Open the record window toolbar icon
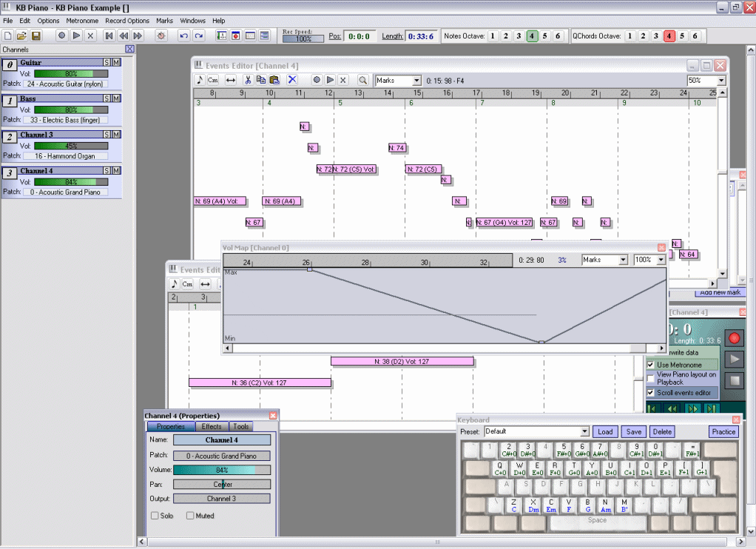Viewport: 756px width, 549px height. (236, 36)
